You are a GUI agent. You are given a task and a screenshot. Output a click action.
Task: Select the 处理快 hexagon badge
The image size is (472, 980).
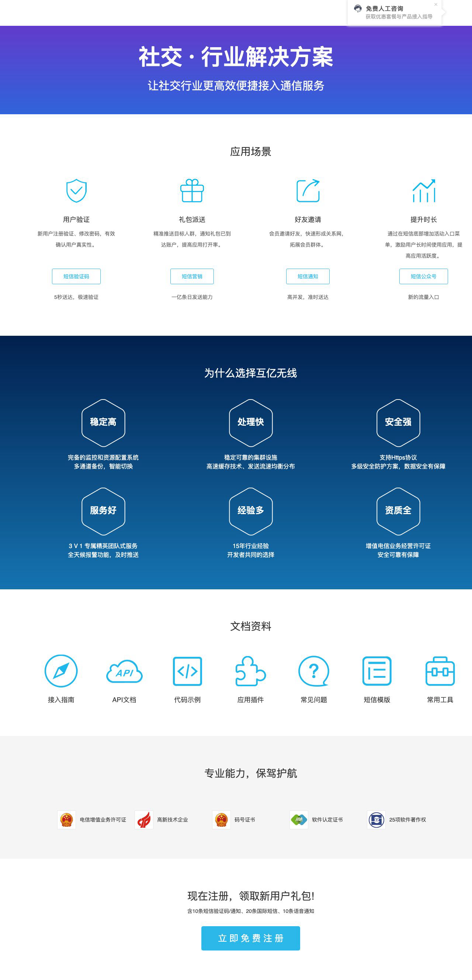(250, 423)
